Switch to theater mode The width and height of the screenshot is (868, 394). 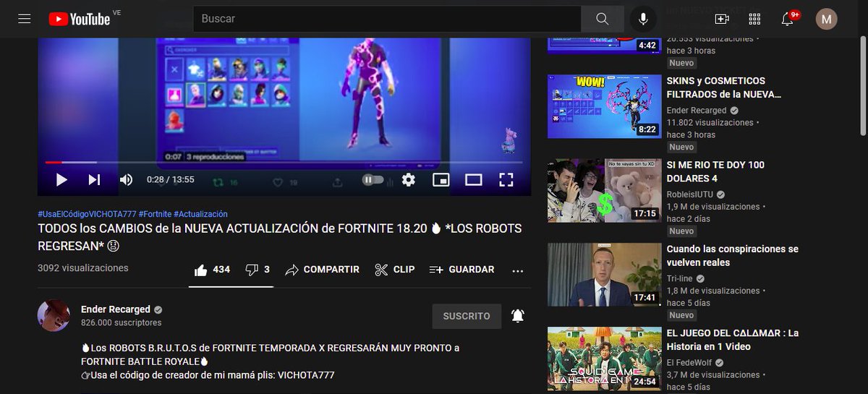[473, 179]
